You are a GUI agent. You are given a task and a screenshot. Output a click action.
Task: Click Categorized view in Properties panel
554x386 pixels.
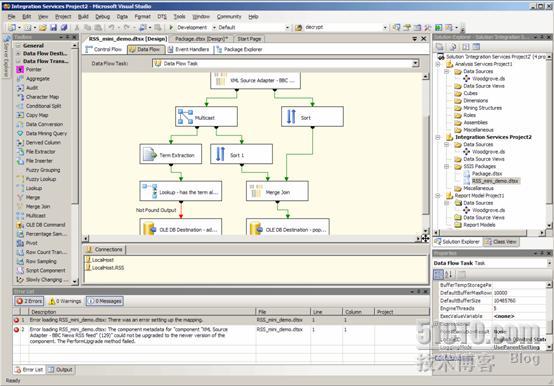coord(438,274)
